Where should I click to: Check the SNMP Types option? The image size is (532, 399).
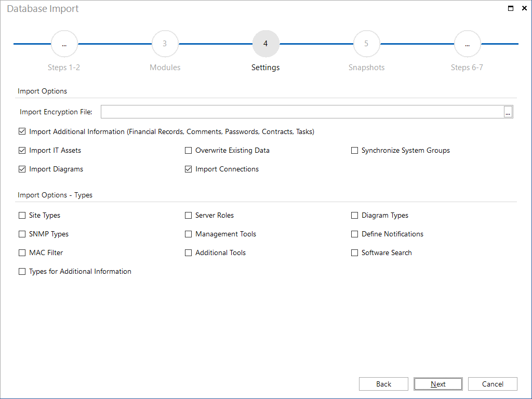click(22, 234)
